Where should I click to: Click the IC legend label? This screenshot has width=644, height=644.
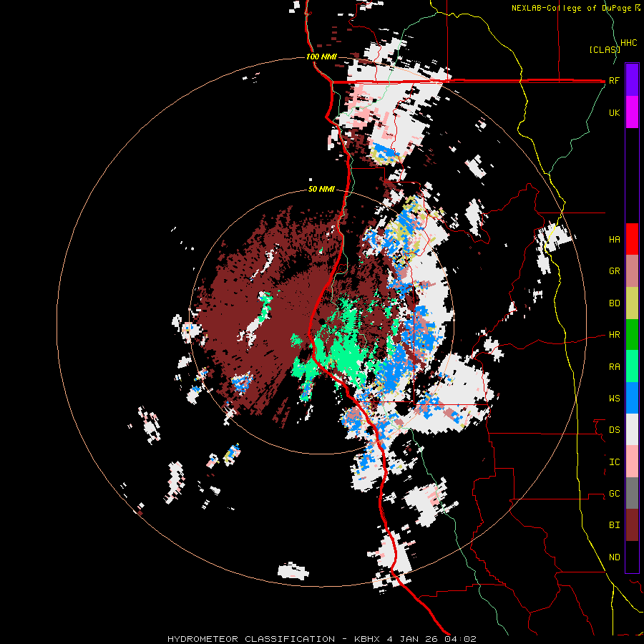pyautogui.click(x=614, y=462)
